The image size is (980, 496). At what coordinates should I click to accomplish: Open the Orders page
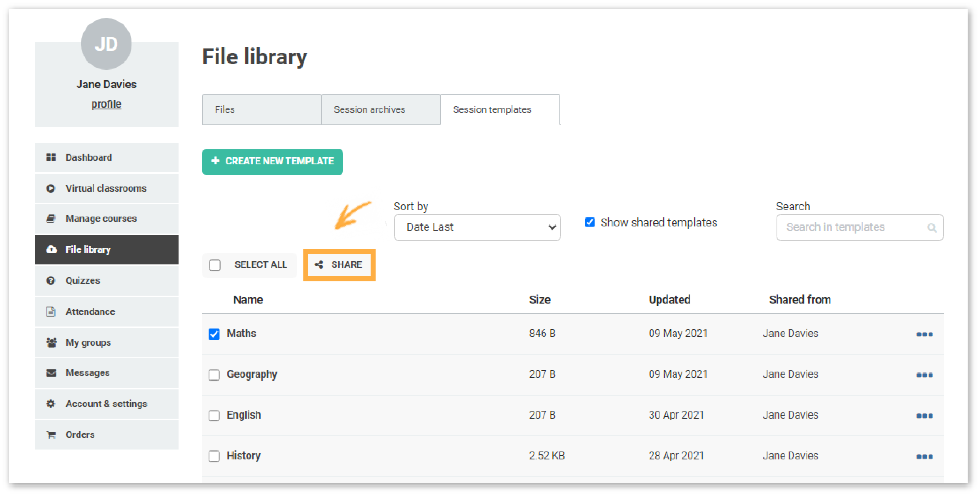coord(107,434)
